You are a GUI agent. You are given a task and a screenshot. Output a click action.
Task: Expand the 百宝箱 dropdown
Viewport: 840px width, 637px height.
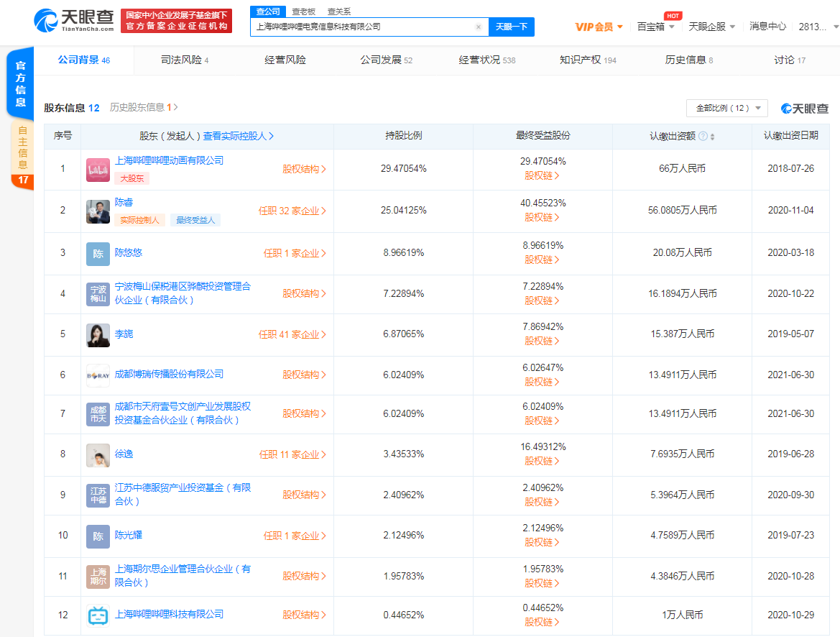[655, 27]
